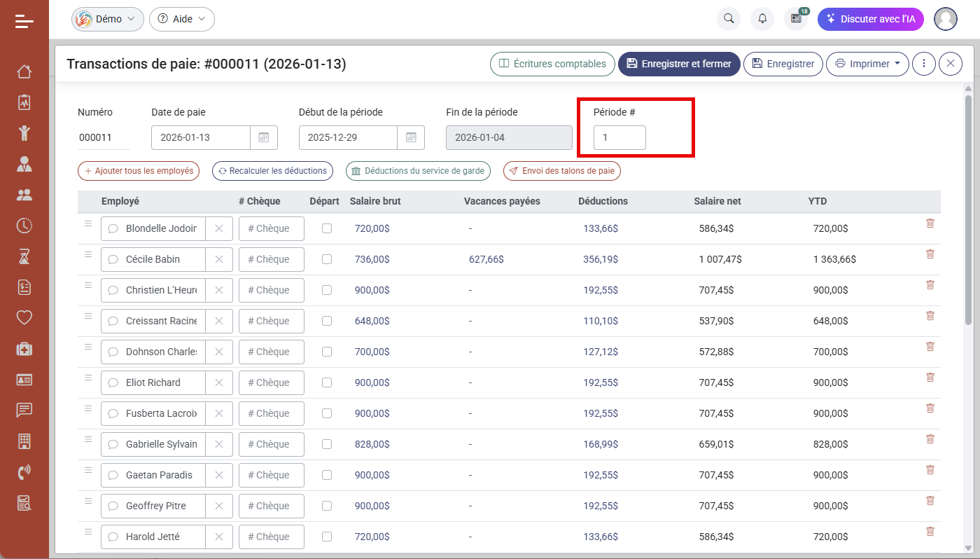
Task: Open the three-dot more options menu
Action: point(924,64)
